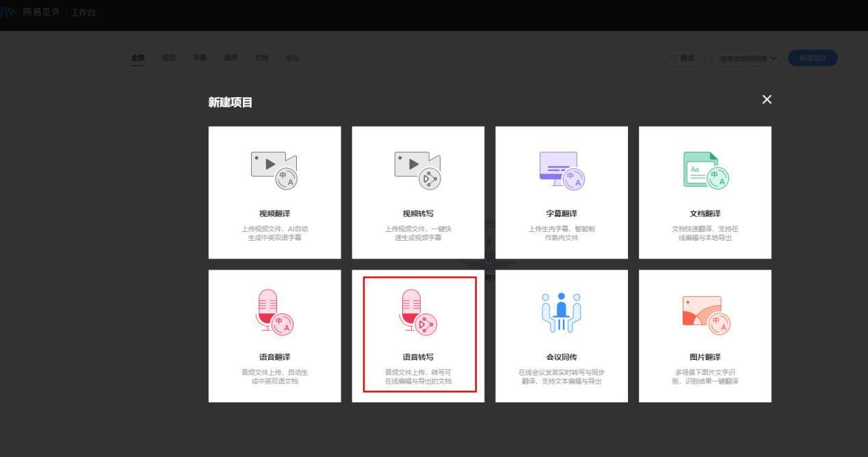Click the 语音转写 microphone icon
Image resolution: width=868 pixels, height=457 pixels.
pyautogui.click(x=418, y=313)
